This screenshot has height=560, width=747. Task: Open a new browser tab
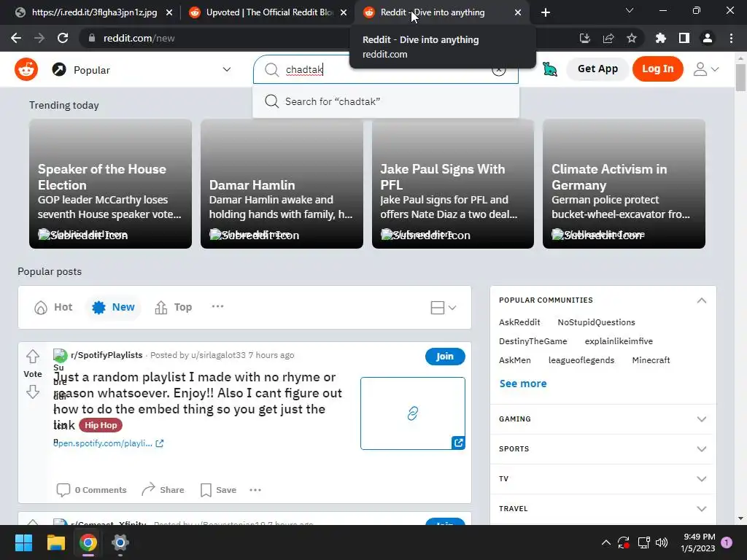point(546,12)
